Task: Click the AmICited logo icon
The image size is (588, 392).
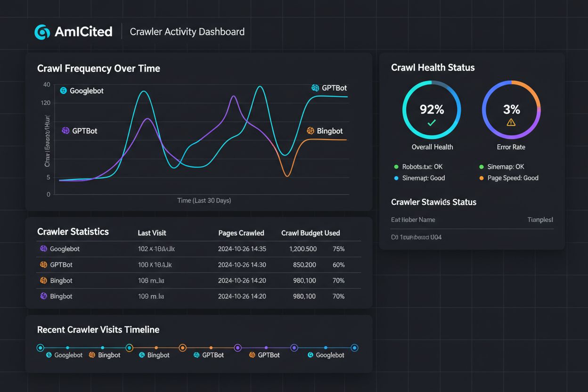Action: tap(41, 32)
